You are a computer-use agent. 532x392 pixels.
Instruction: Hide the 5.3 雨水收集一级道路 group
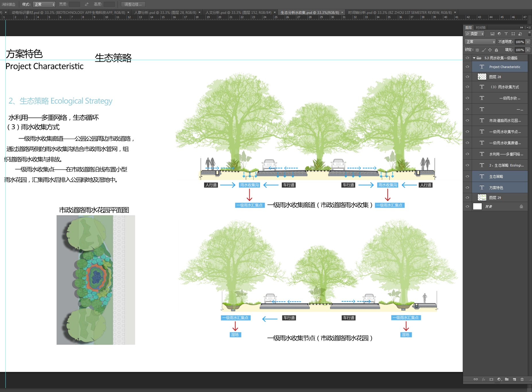(x=467, y=58)
